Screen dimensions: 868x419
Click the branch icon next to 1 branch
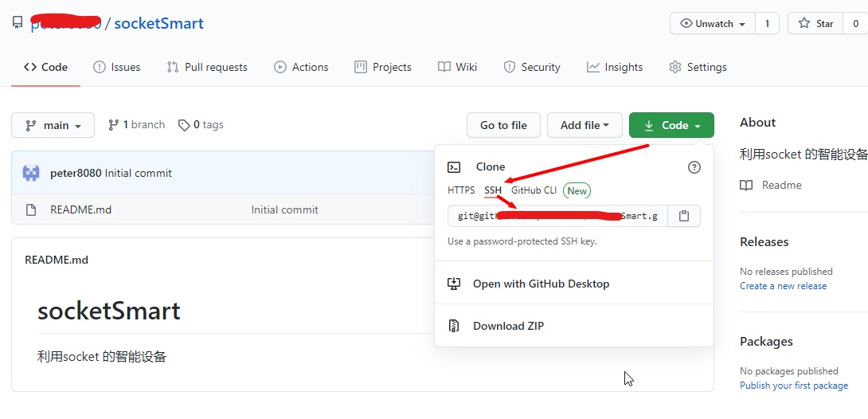coord(114,125)
